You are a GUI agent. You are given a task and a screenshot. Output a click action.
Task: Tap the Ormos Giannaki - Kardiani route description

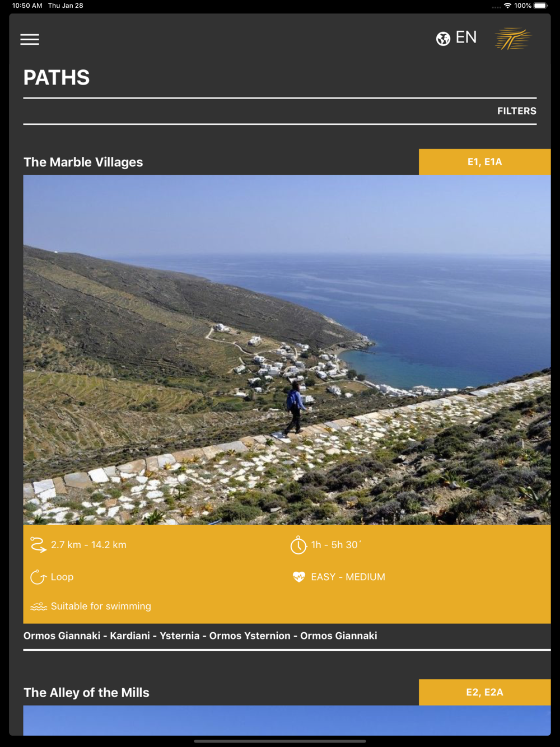pos(200,636)
